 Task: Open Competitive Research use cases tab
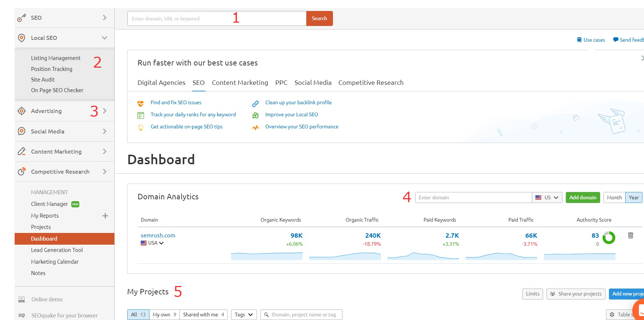[x=371, y=83]
